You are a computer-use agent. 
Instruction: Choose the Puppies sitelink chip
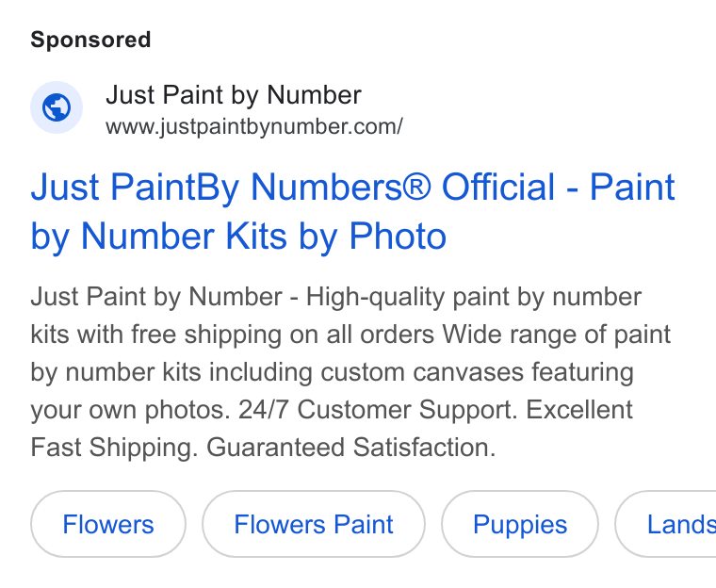coord(520,524)
